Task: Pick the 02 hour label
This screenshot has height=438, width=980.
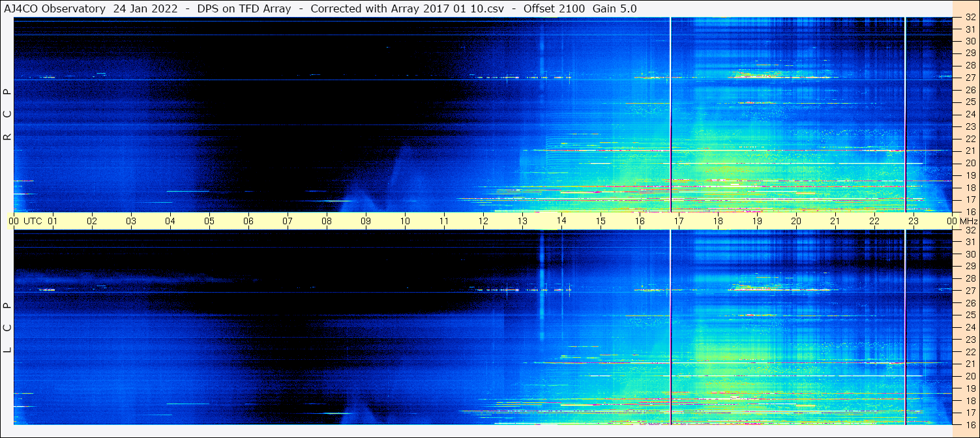Action: [x=92, y=221]
